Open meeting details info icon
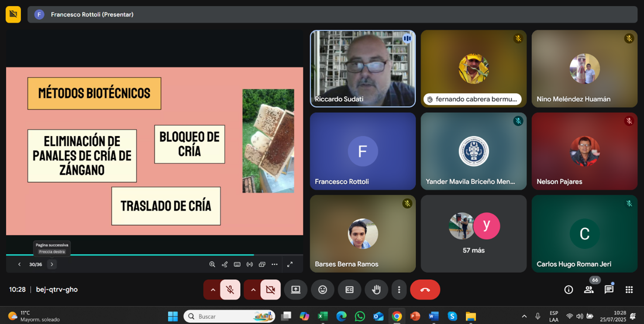The height and width of the screenshot is (324, 644). 568,289
